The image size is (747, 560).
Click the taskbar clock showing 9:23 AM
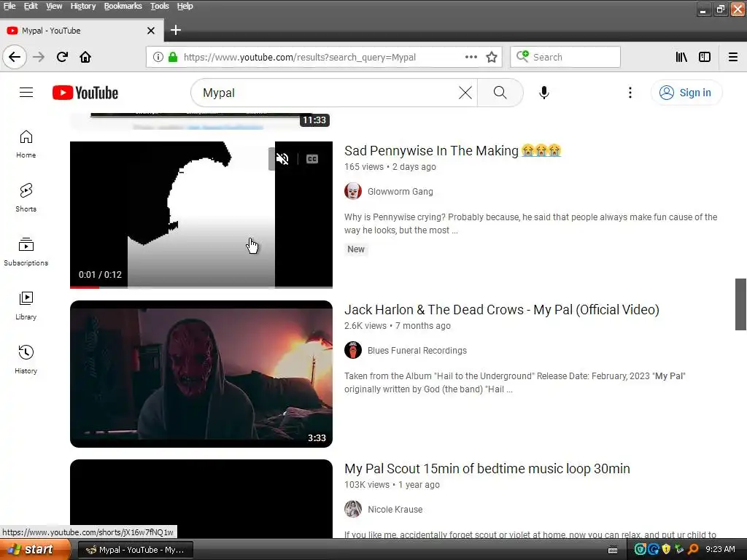coord(720,550)
